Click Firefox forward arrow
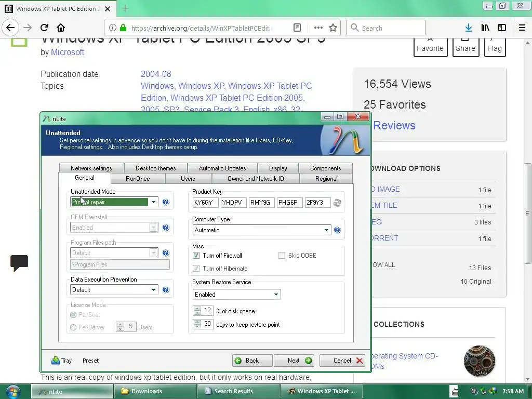The width and height of the screenshot is (532, 399). [x=28, y=28]
